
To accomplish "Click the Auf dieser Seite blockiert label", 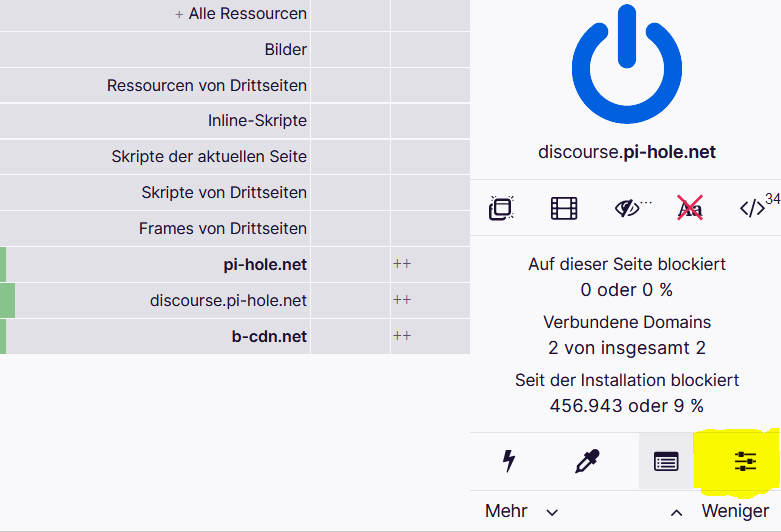I will [x=627, y=264].
